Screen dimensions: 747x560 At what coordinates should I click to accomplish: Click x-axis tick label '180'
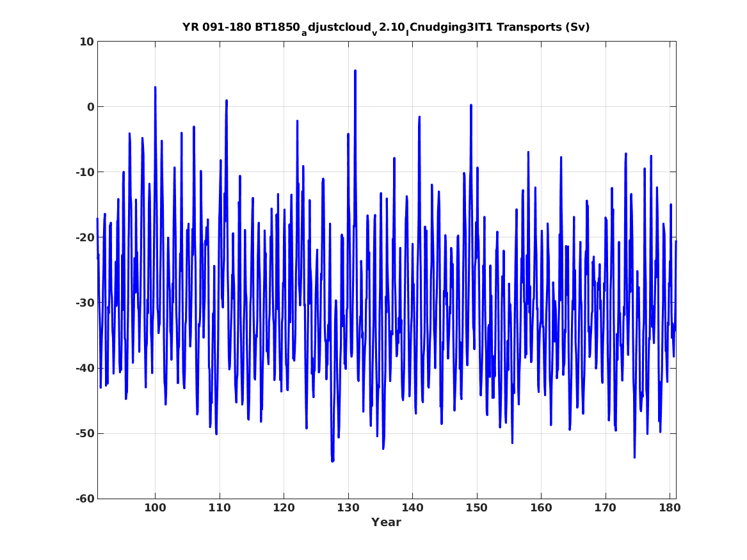click(670, 508)
